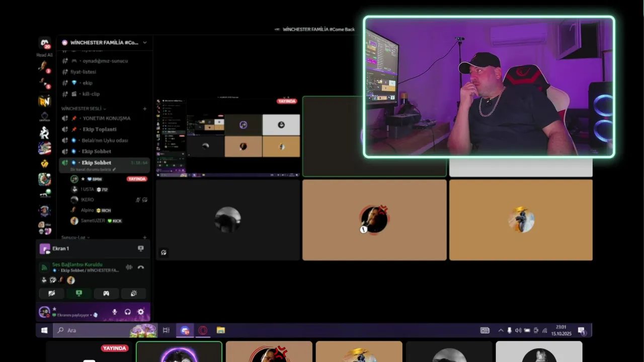Click the Discord taskbar icon
The width and height of the screenshot is (644, 362).
(x=185, y=330)
